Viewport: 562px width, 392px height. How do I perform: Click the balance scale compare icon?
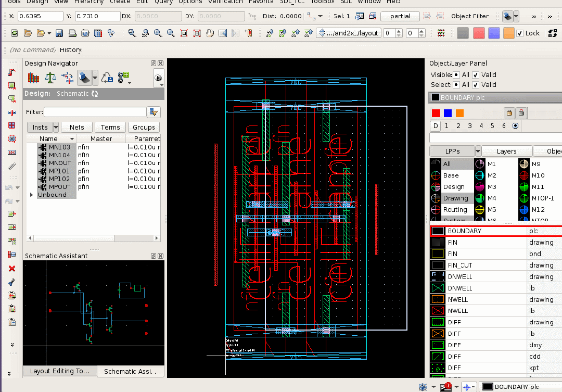pyautogui.click(x=50, y=78)
